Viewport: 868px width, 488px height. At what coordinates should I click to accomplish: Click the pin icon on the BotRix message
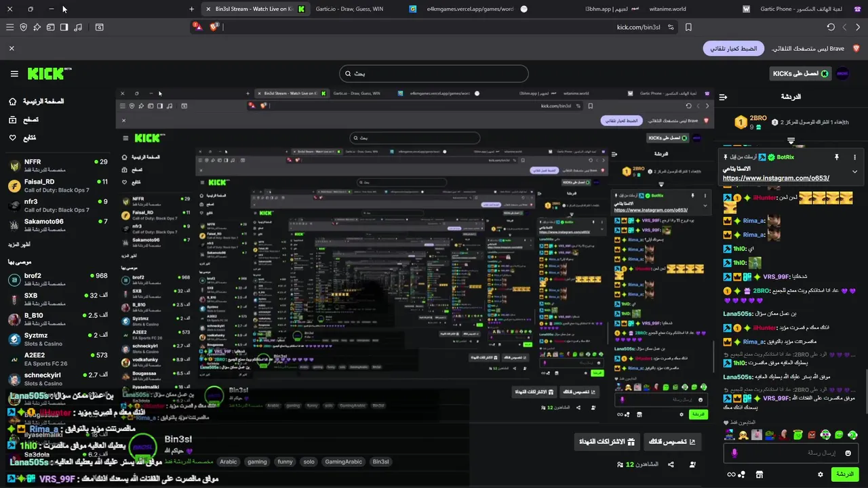point(837,157)
